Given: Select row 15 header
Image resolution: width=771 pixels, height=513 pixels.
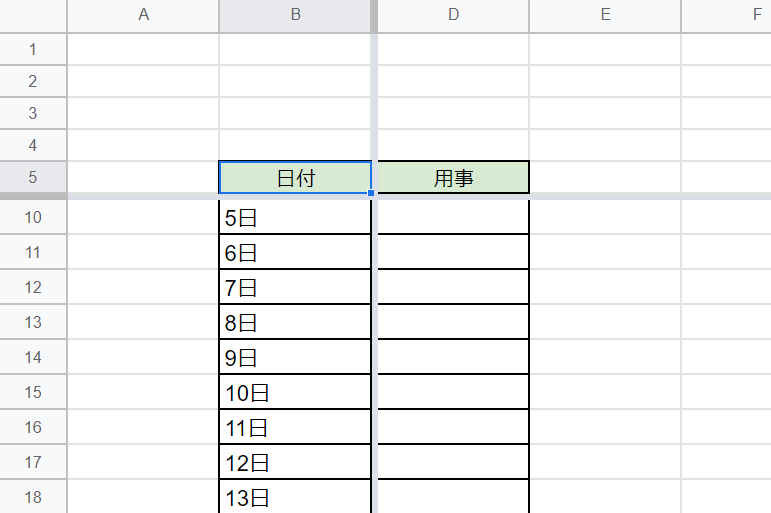Looking at the screenshot, I should tap(33, 392).
